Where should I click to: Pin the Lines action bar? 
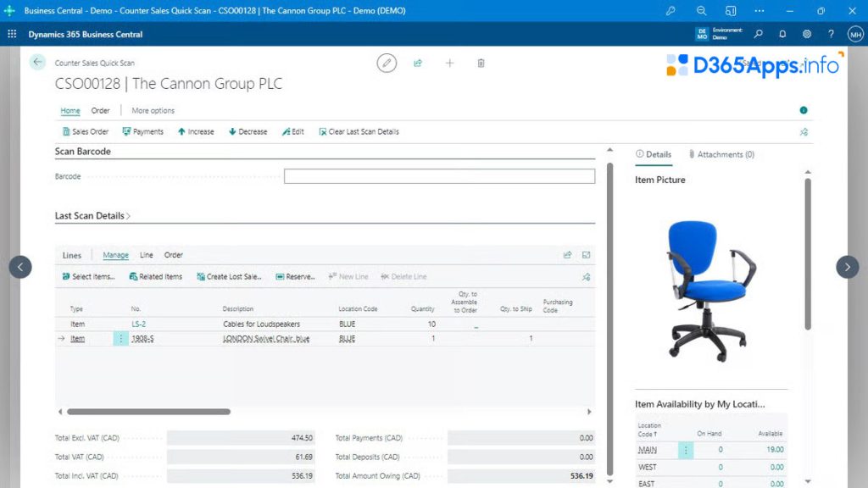click(x=587, y=277)
